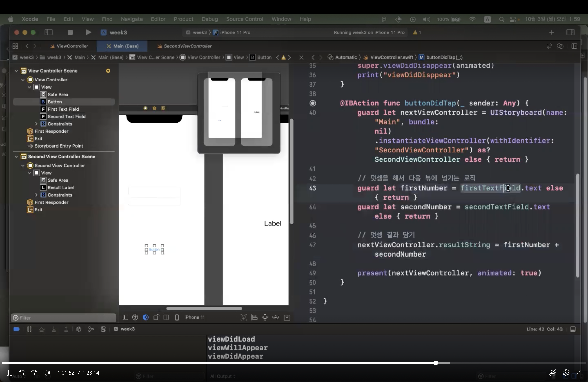The width and height of the screenshot is (588, 382).
Task: Click the library plus button in the toolbar
Action: (x=551, y=32)
